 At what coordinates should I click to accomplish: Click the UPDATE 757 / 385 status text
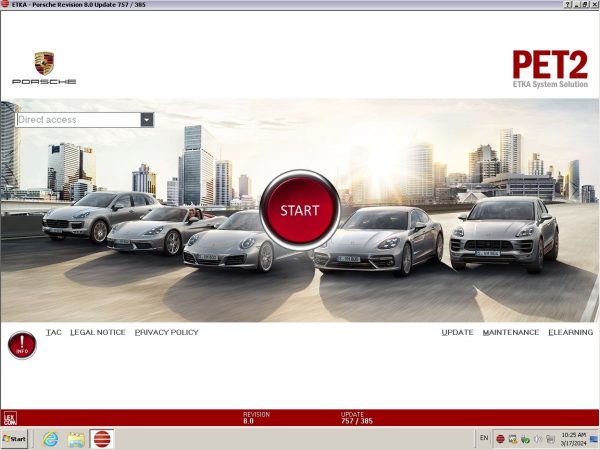357,417
